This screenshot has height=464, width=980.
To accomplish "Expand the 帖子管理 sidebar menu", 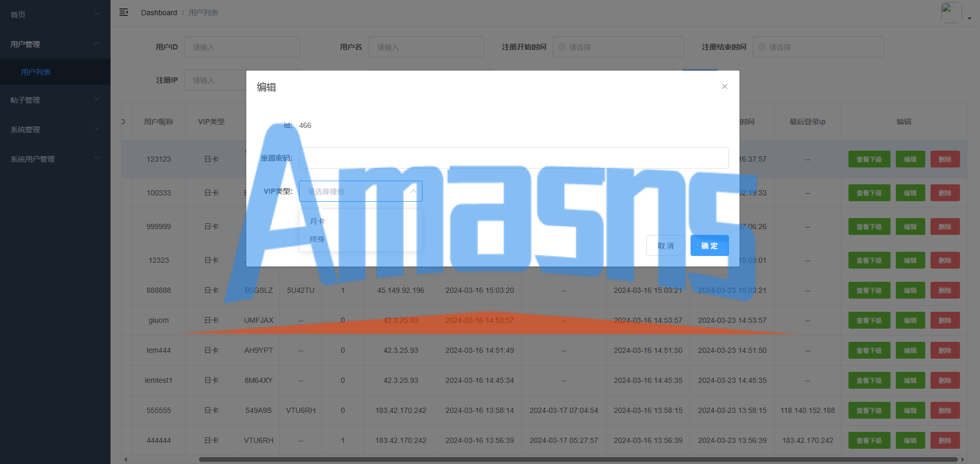I will tap(55, 100).
